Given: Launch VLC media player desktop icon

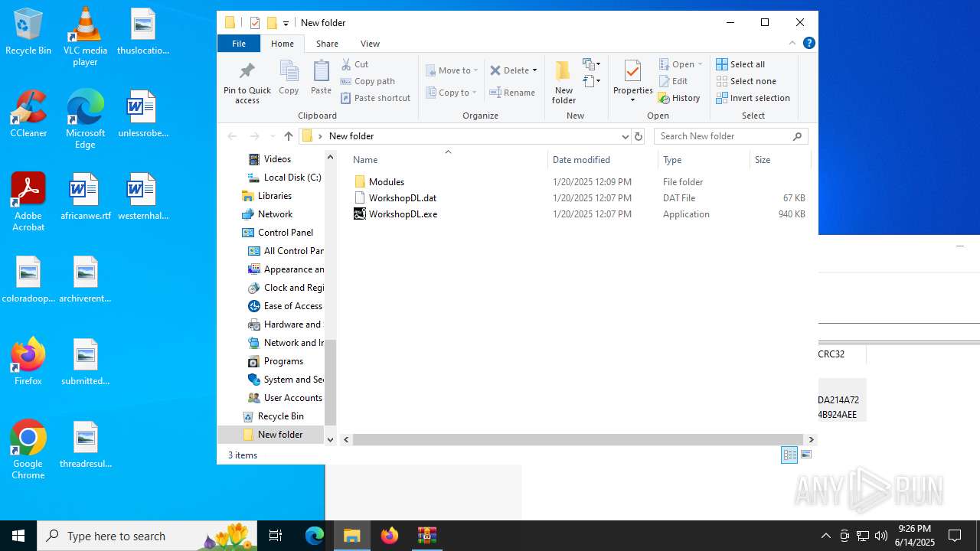Looking at the screenshot, I should [85, 37].
